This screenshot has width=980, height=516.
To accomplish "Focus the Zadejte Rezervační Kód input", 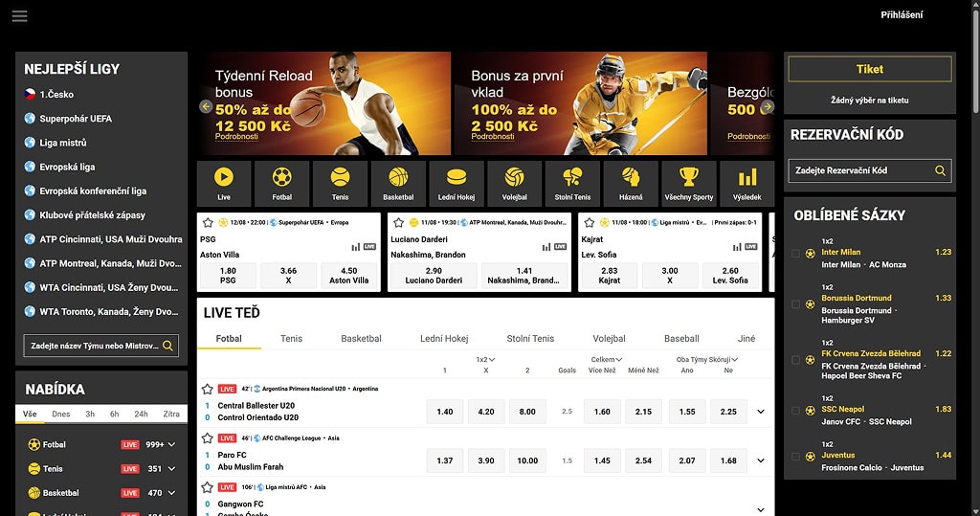I will (869, 170).
